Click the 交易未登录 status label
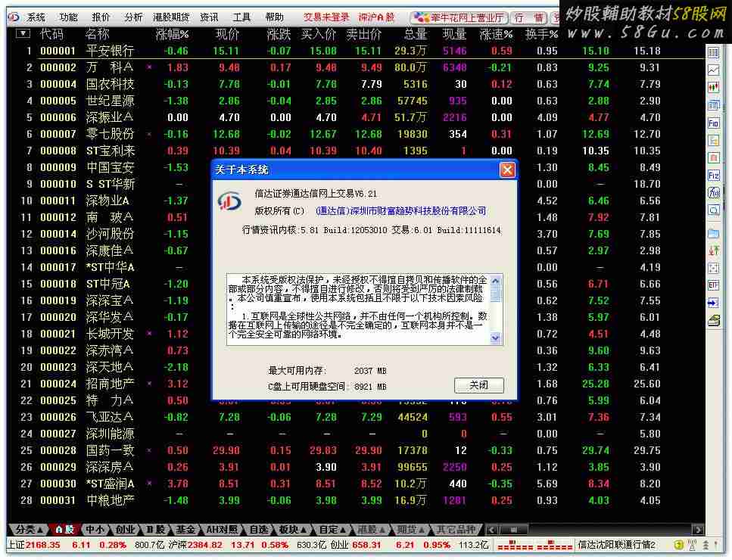The height and width of the screenshot is (560, 732). (x=326, y=17)
